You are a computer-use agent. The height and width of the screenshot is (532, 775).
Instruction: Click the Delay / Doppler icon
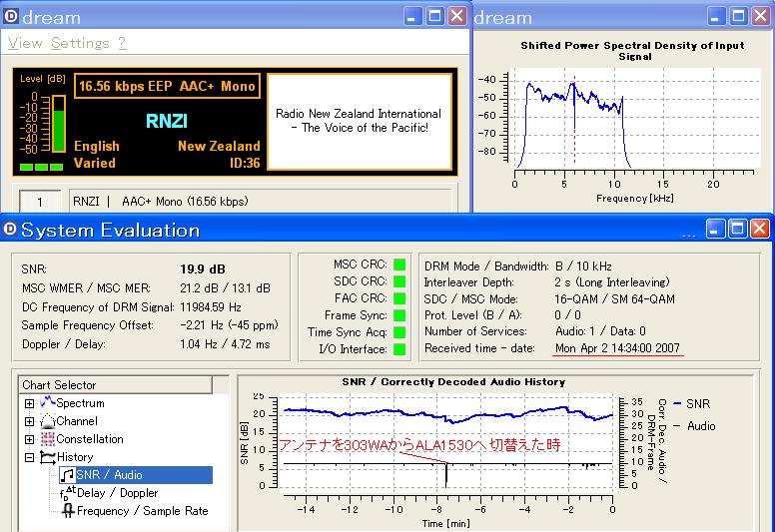coord(67,492)
